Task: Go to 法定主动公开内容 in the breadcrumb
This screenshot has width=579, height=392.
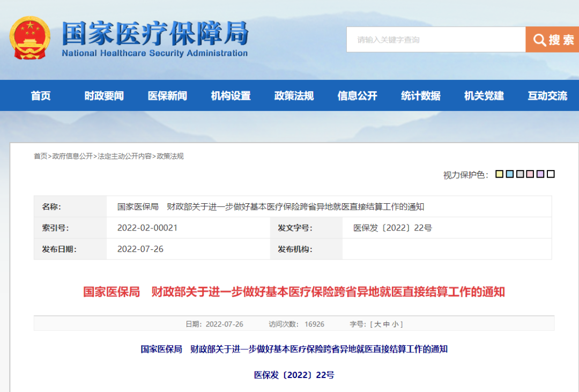Action: [124, 156]
